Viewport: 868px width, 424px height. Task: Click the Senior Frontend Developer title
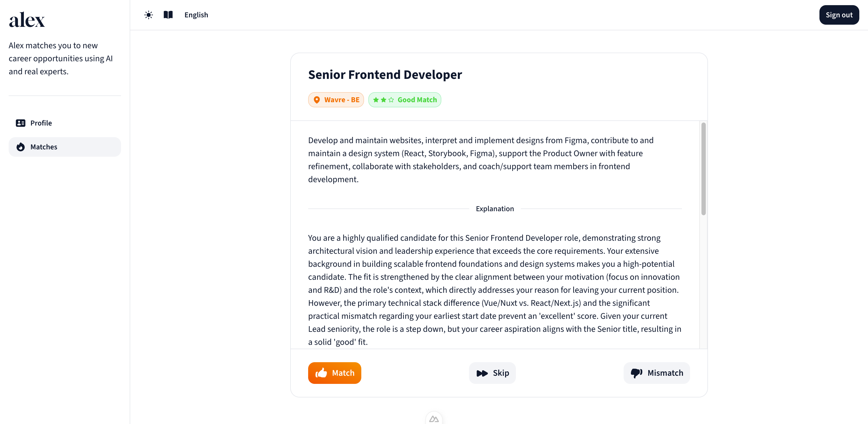pos(385,75)
